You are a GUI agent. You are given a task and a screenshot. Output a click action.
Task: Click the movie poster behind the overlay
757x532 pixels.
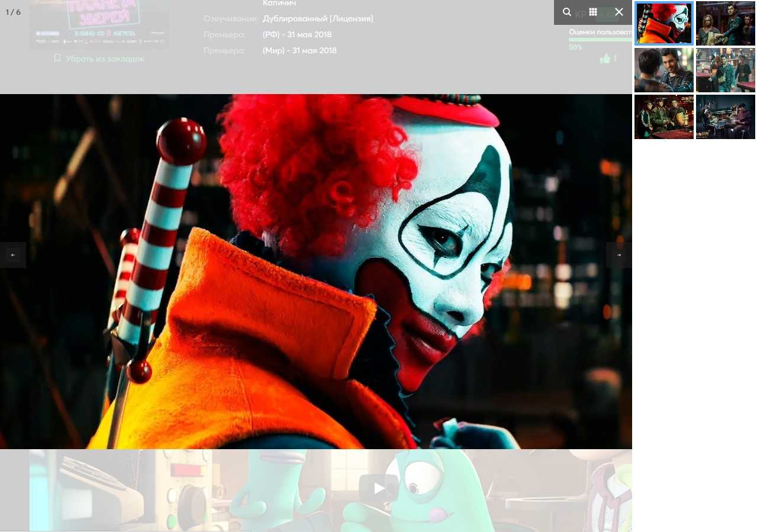(x=99, y=24)
